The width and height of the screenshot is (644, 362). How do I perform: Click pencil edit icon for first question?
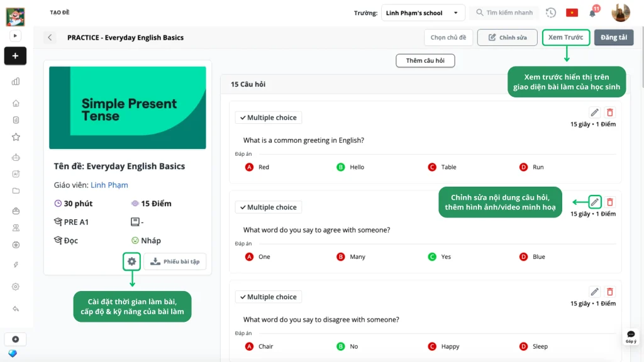tap(594, 112)
